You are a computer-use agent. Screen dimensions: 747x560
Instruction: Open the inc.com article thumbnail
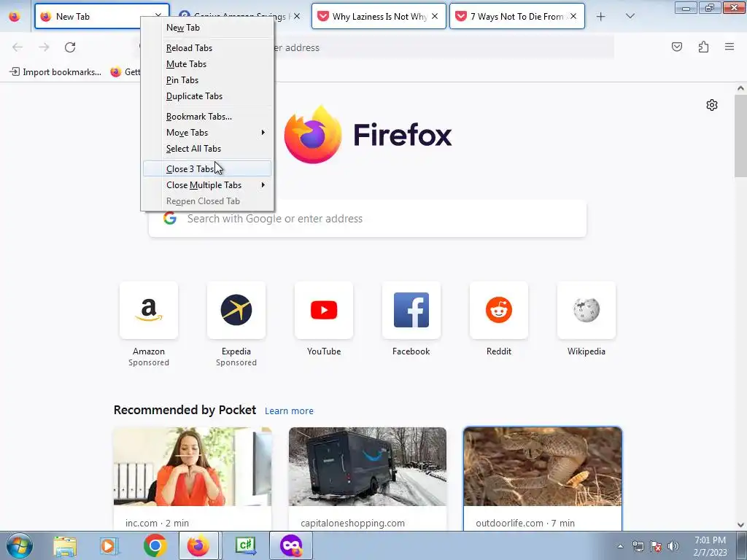point(193,467)
